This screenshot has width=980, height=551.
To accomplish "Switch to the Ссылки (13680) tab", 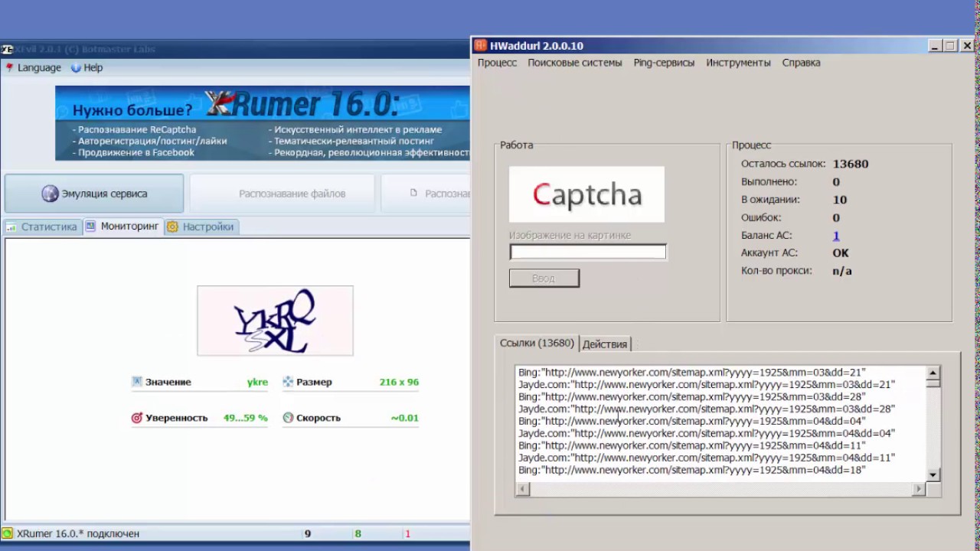I will pyautogui.click(x=537, y=343).
